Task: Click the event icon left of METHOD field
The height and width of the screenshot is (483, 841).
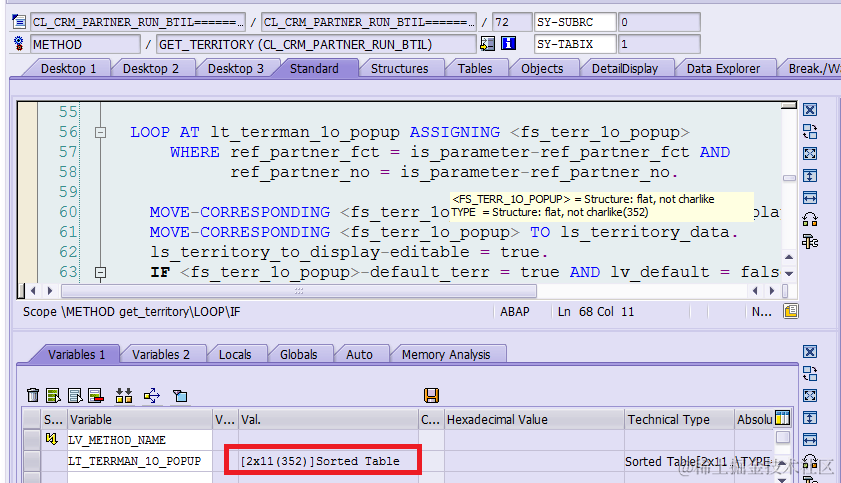Action: point(19,43)
